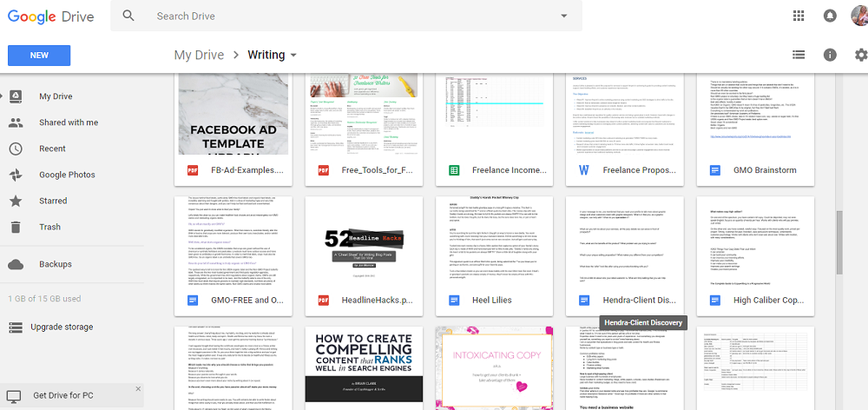Screen dimensions: 868x410
Task: Open Shared with me
Action: [69, 122]
